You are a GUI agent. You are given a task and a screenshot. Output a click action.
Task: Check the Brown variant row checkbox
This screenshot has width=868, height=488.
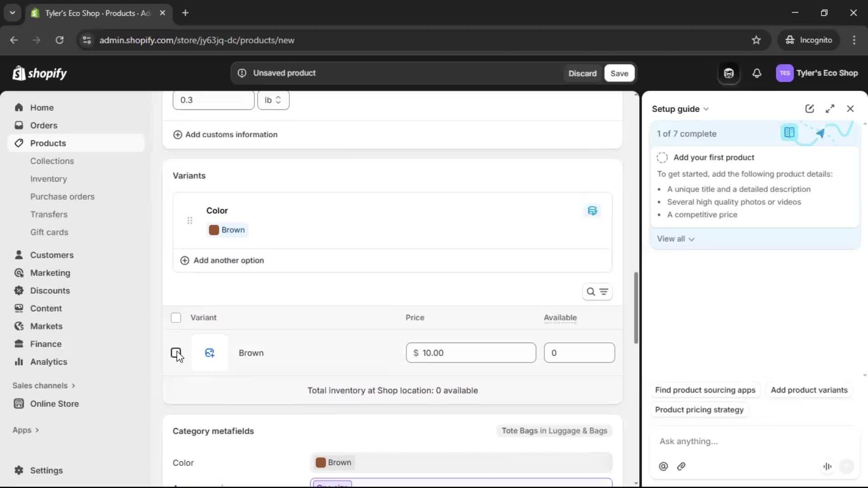[x=176, y=353]
